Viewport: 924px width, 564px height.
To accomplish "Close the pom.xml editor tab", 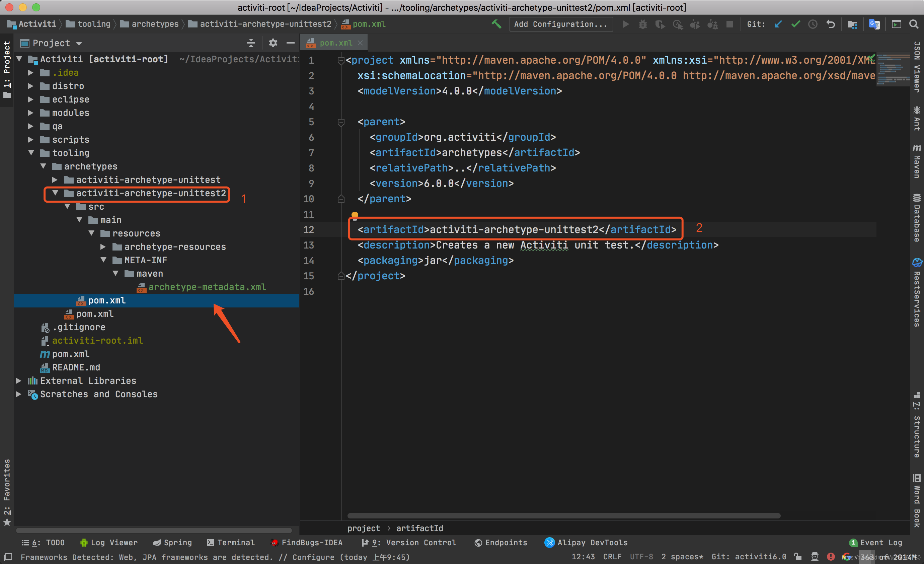I will tap(360, 43).
